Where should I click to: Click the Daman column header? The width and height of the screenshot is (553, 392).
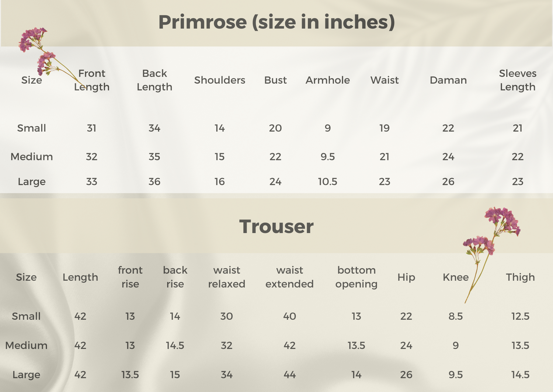point(448,80)
